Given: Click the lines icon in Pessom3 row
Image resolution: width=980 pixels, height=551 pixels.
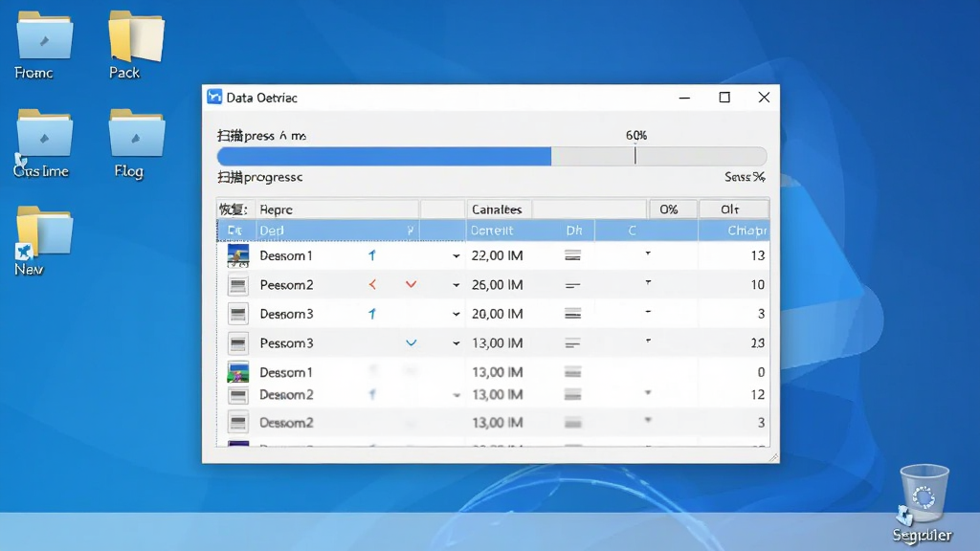Looking at the screenshot, I should [572, 343].
